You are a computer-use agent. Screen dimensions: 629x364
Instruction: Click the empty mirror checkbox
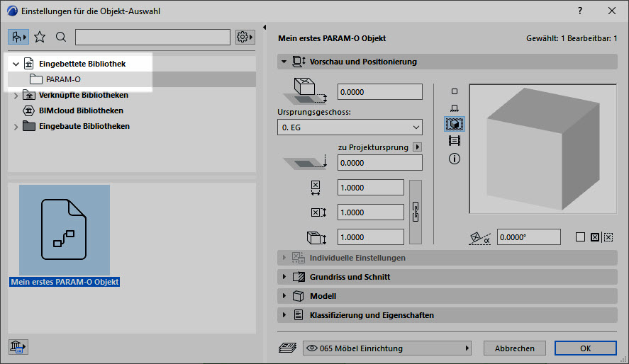(580, 237)
